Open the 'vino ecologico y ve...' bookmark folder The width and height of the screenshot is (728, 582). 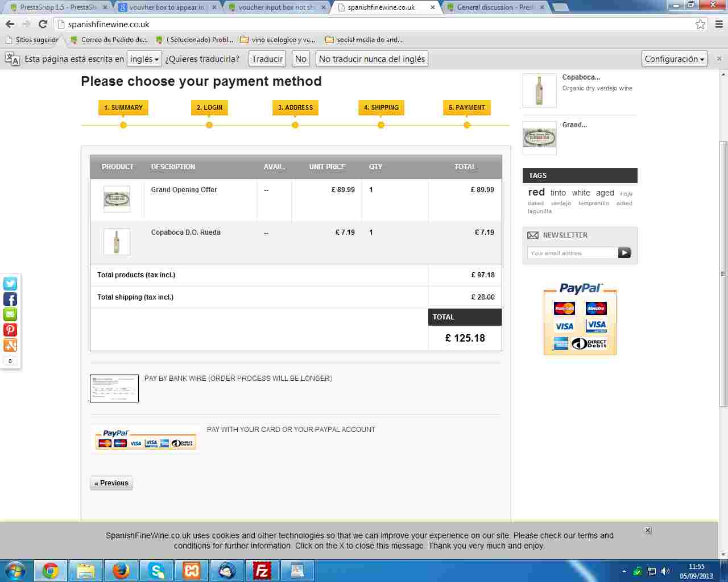coord(278,40)
